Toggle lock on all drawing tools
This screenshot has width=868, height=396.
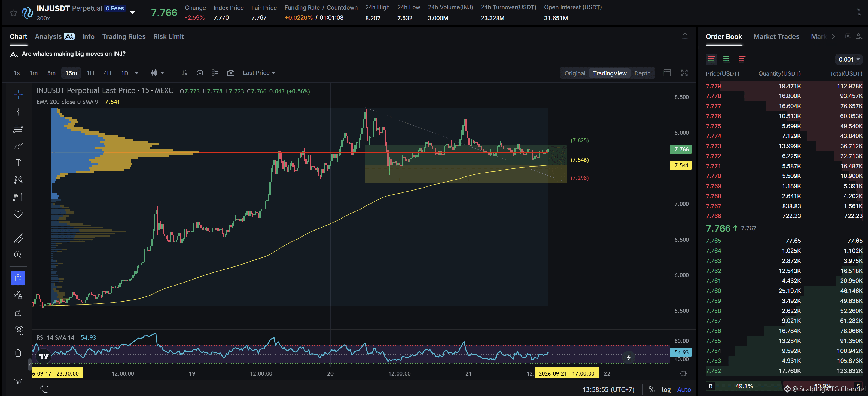click(x=18, y=312)
